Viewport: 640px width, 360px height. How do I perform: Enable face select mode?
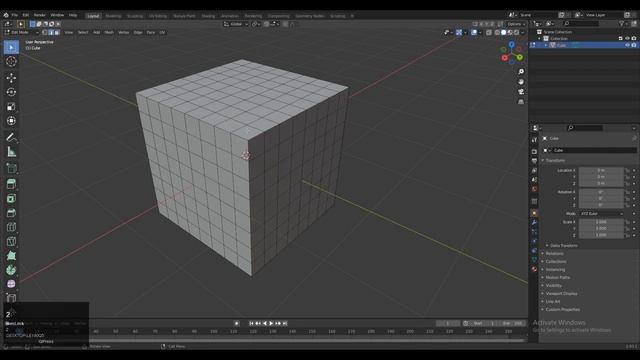57,32
